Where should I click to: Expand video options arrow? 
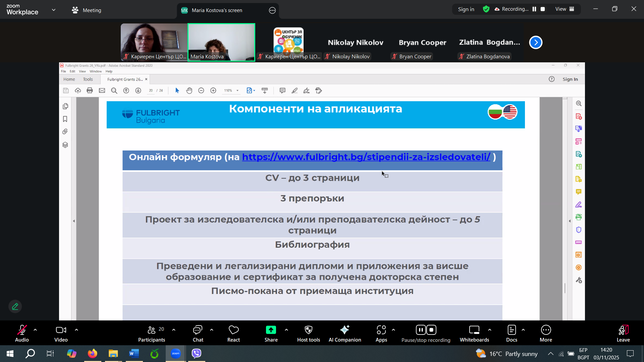pos(76,330)
